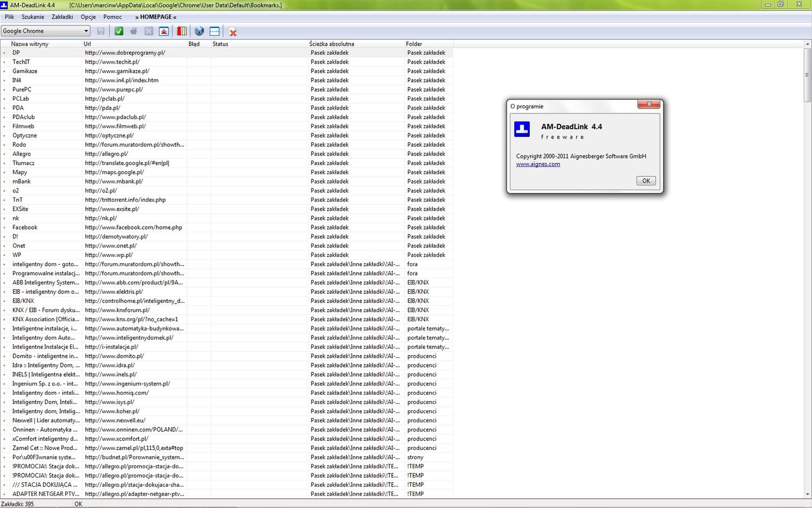
Task: Select the DP bookmark row
Action: (x=227, y=53)
